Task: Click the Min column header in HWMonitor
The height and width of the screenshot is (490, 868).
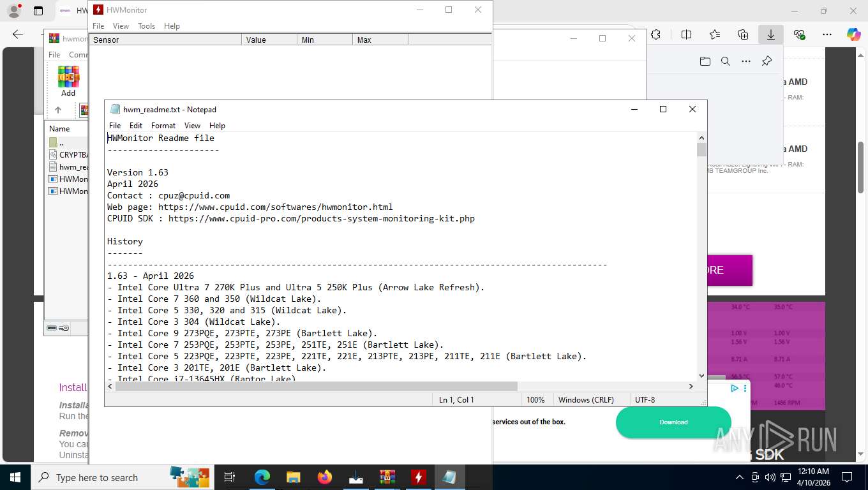Action: coord(325,40)
